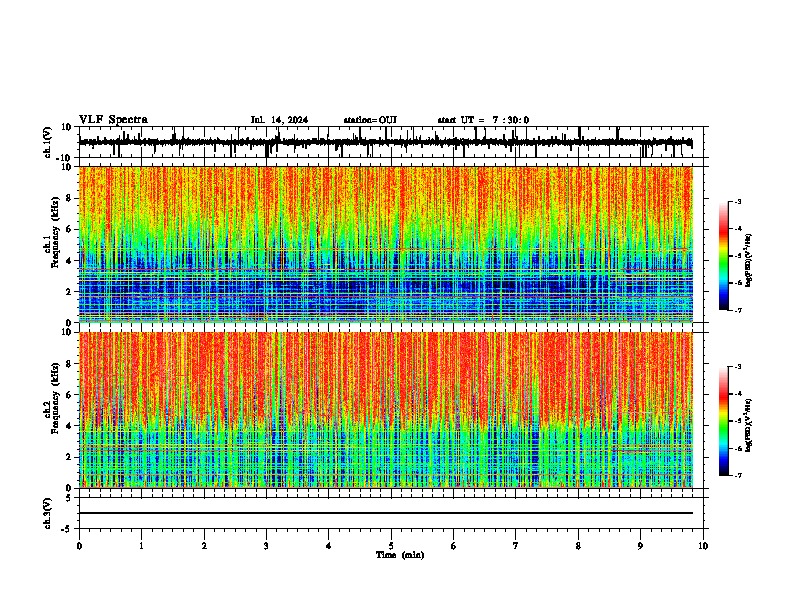The width and height of the screenshot is (792, 612).
Task: Click the "8" kHz tick on ch.2 spectrogram
Action: click(70, 364)
